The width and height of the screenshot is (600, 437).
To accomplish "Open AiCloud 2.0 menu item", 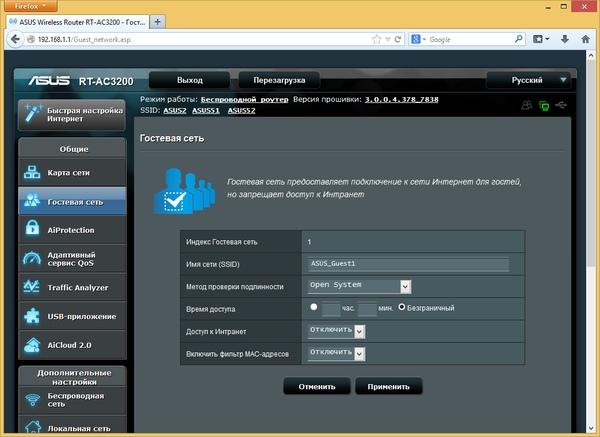I will tap(72, 345).
